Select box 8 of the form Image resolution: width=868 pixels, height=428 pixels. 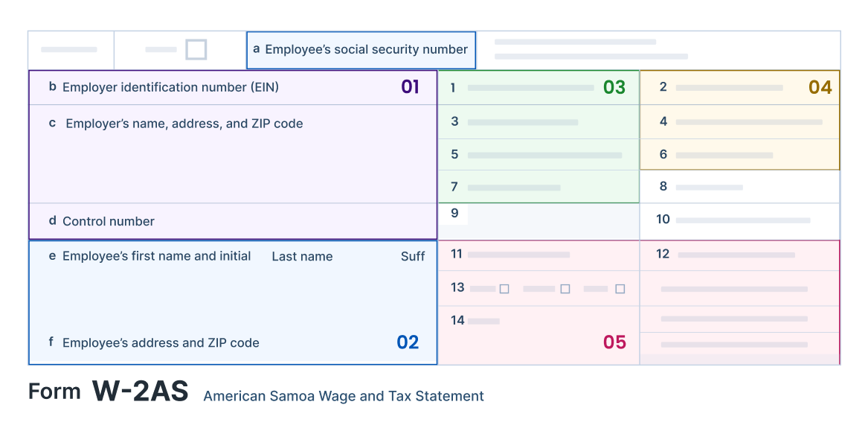click(x=739, y=187)
